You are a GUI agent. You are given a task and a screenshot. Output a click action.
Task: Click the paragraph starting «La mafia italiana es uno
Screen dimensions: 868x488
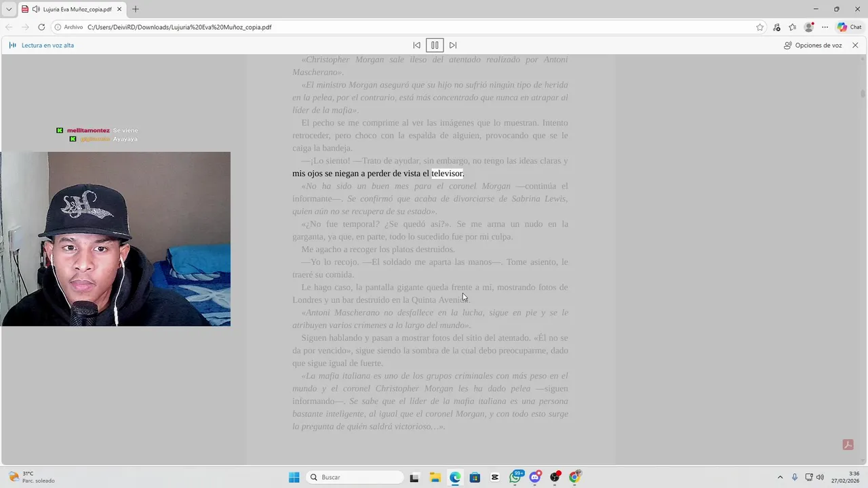(430, 401)
